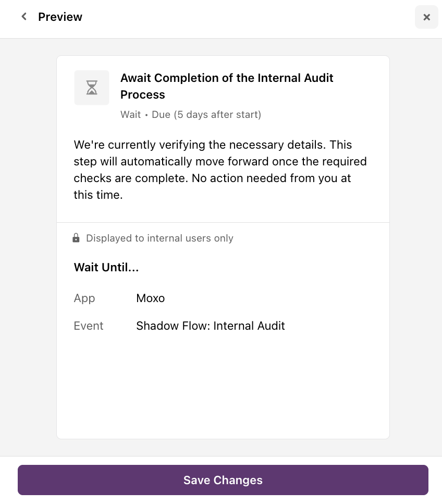Click the lock icon for internal visibility
Image resolution: width=442 pixels, height=504 pixels.
76,238
